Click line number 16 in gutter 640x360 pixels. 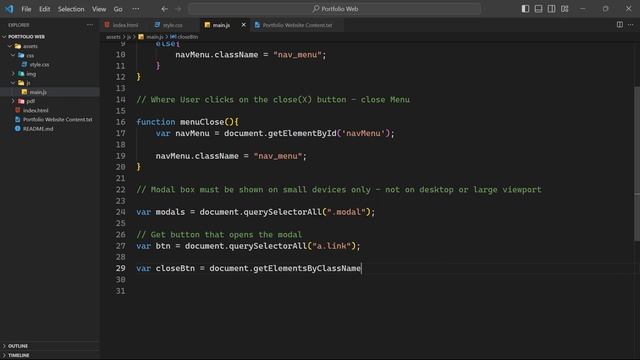(x=120, y=122)
